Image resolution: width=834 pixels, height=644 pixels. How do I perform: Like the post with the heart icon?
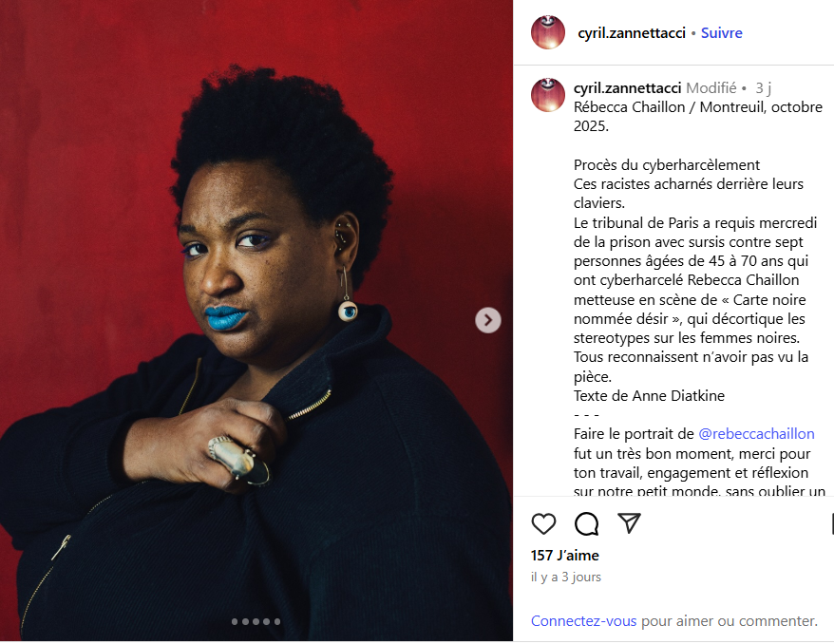click(543, 523)
